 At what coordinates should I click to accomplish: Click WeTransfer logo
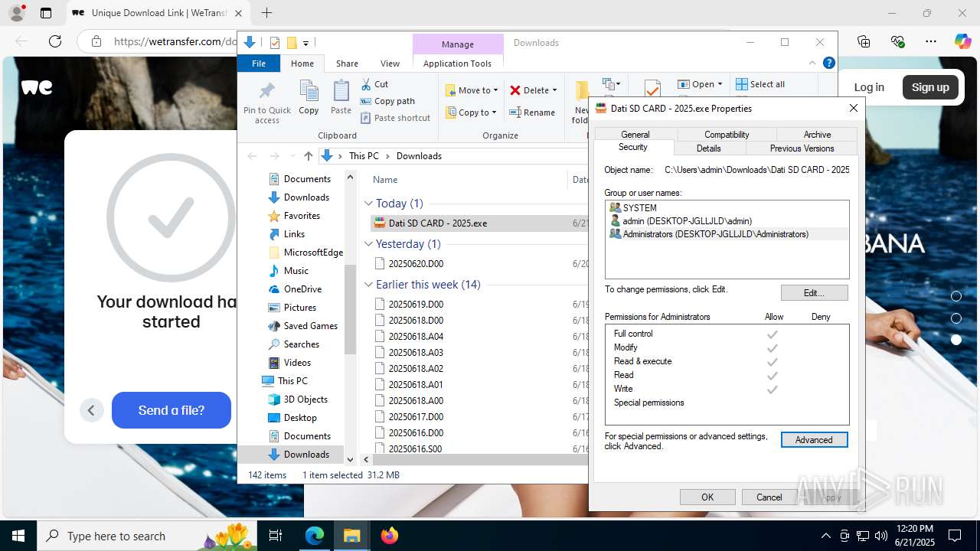(x=37, y=87)
